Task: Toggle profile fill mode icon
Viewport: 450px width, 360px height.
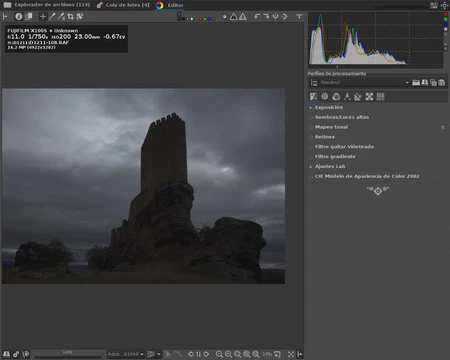Action: (x=314, y=82)
